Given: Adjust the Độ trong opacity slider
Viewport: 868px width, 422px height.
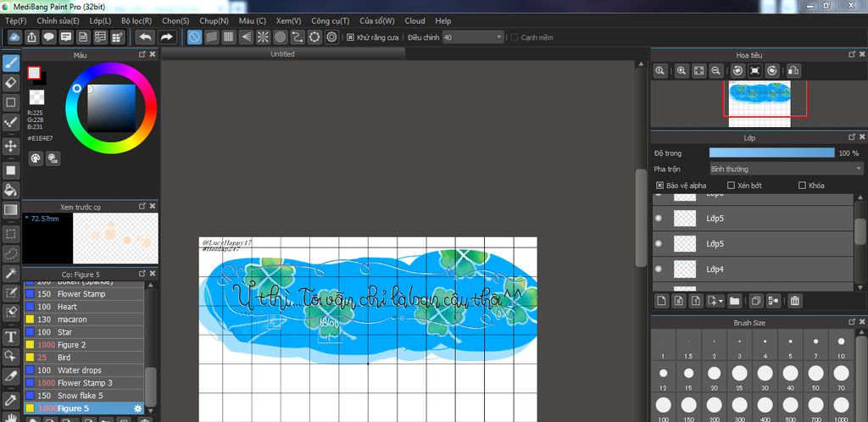Looking at the screenshot, I should click(771, 153).
